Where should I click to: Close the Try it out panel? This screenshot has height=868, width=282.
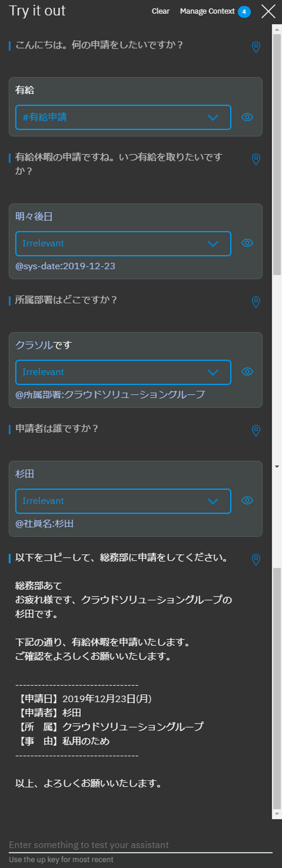[x=268, y=11]
